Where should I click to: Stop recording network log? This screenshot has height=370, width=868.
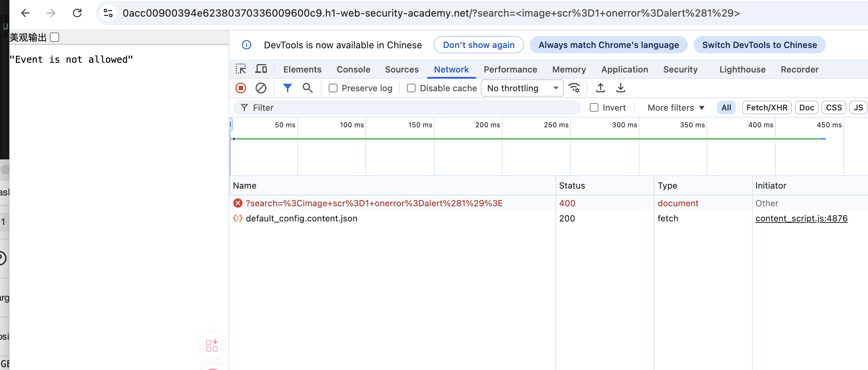tap(241, 88)
